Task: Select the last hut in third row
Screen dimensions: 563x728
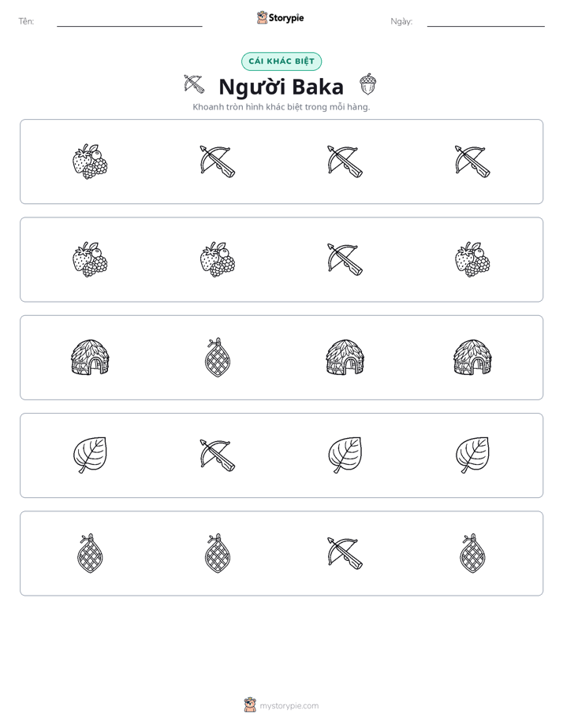Action: point(472,357)
